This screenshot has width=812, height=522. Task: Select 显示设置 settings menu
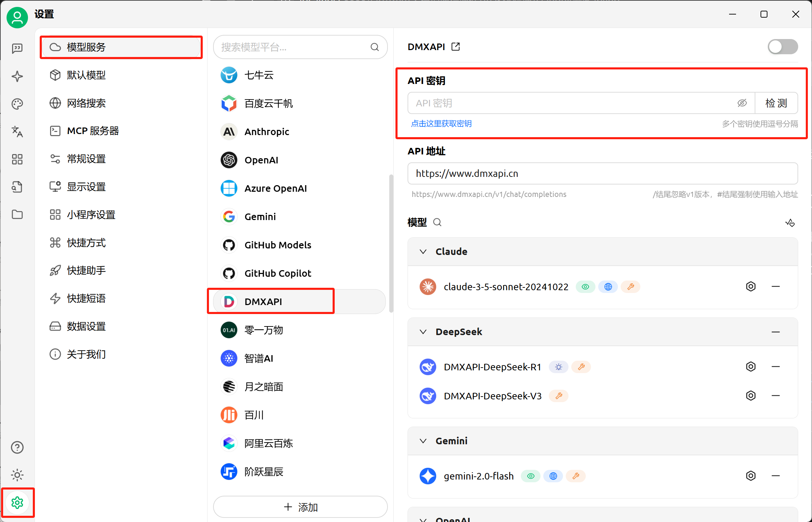tap(121, 187)
